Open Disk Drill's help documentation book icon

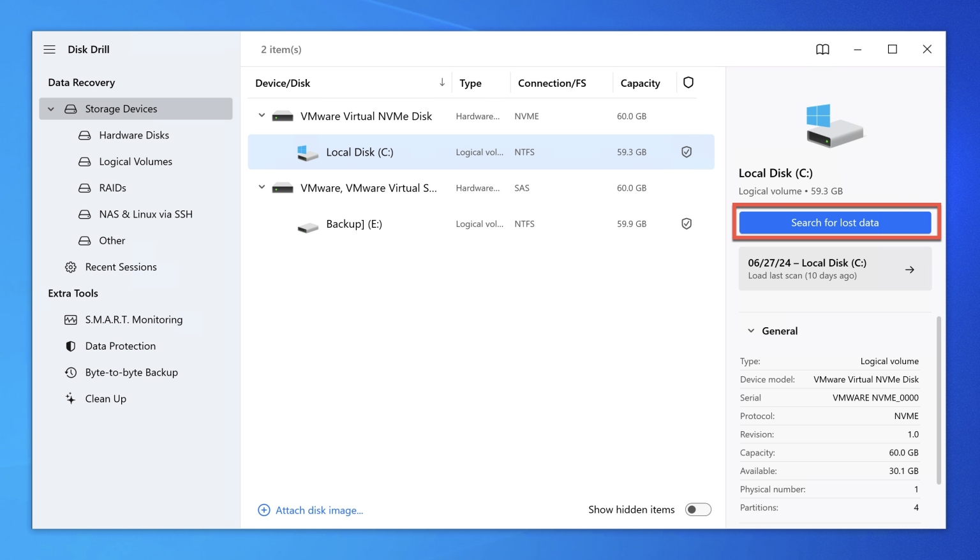click(822, 49)
